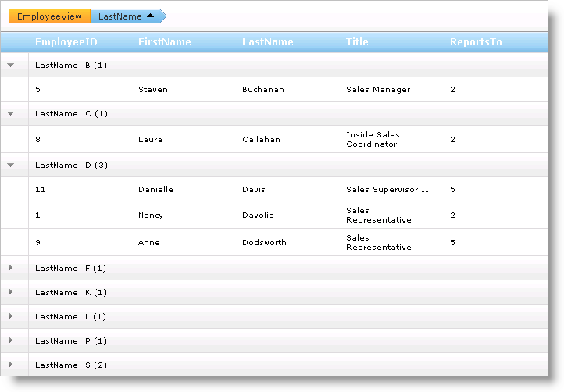Click the Sales Supervisor II cell
Viewport: 564px width, 392px height.
tap(387, 189)
